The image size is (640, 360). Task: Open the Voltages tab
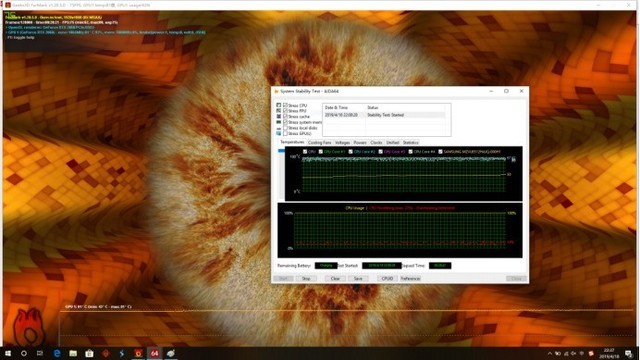342,142
